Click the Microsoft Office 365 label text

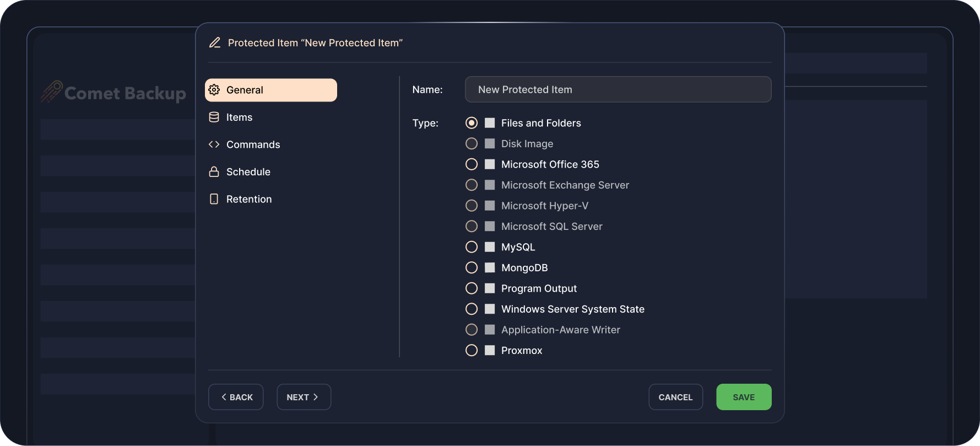pyautogui.click(x=550, y=164)
